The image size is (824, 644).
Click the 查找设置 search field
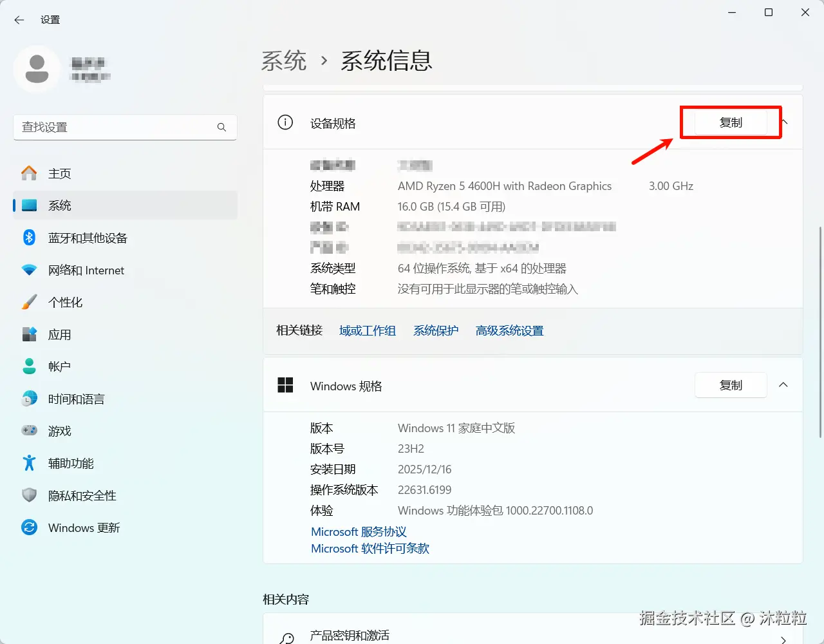125,128
